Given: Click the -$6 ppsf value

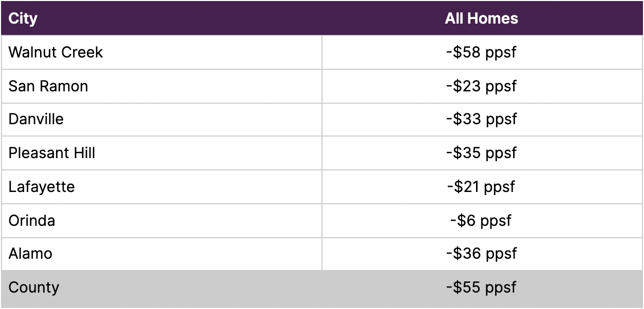Looking at the screenshot, I should (481, 221).
